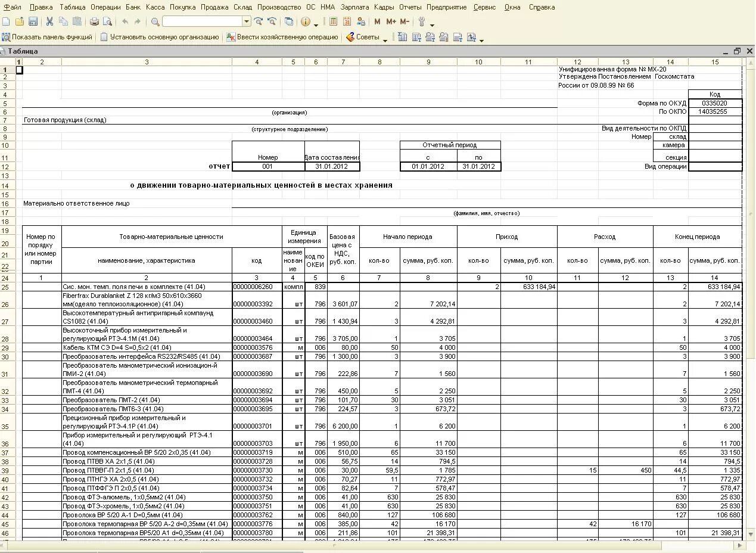Click the ОКУД code cell 0335020
This screenshot has height=553, width=756.
coord(715,103)
